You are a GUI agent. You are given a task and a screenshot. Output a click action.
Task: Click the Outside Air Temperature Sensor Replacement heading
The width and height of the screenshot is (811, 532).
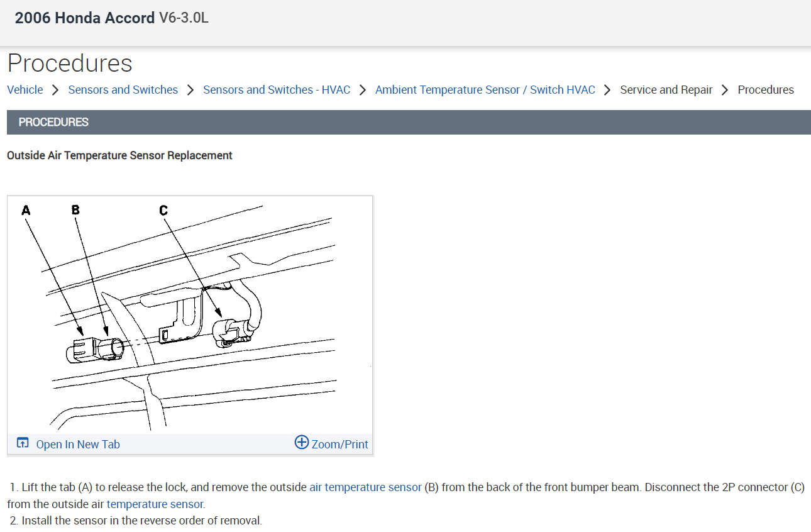pyautogui.click(x=119, y=155)
